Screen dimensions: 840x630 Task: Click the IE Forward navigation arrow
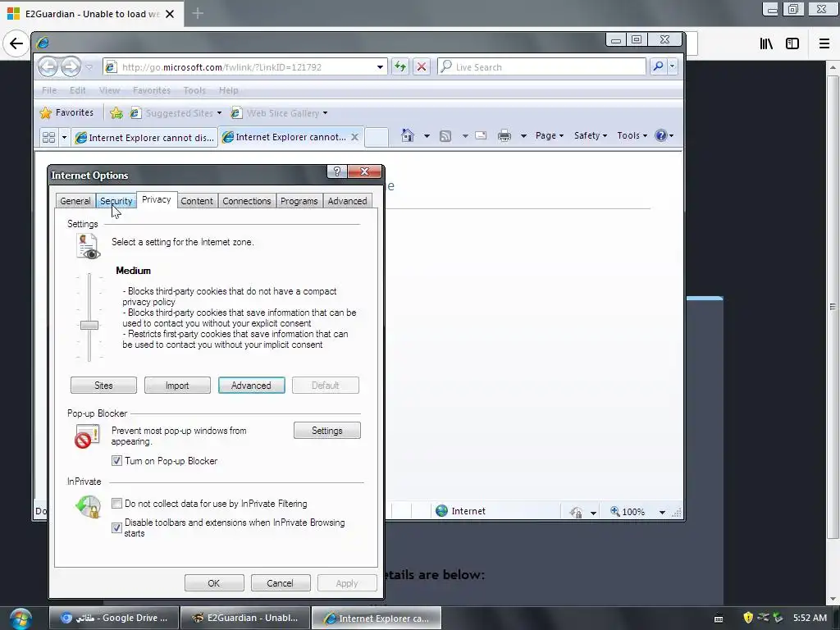coord(71,67)
